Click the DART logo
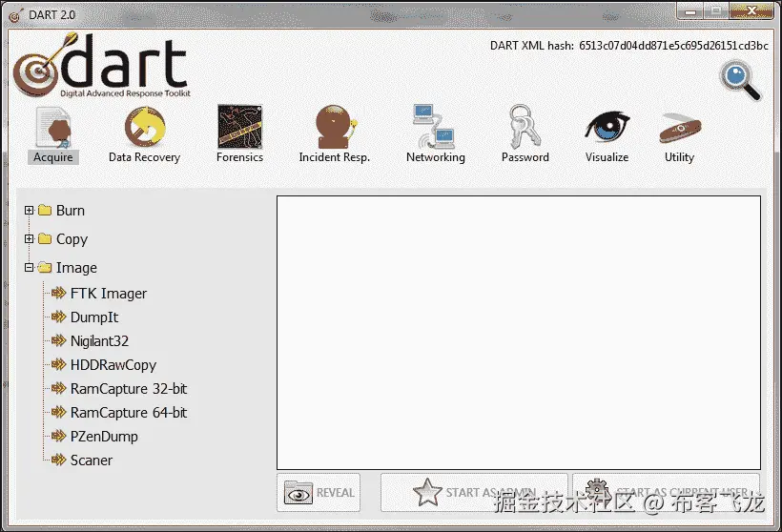This screenshot has height=532, width=782. pos(101,66)
